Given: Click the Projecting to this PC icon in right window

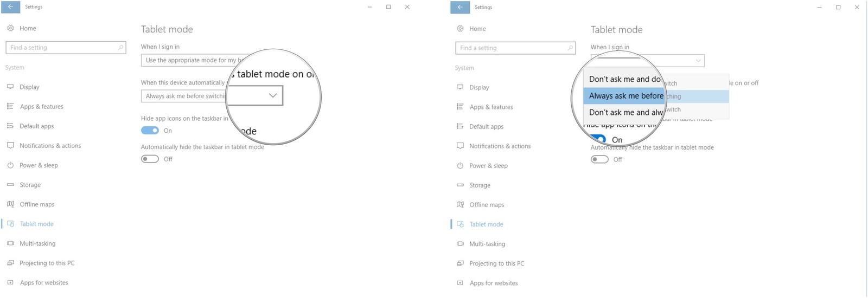Looking at the screenshot, I should 460,263.
